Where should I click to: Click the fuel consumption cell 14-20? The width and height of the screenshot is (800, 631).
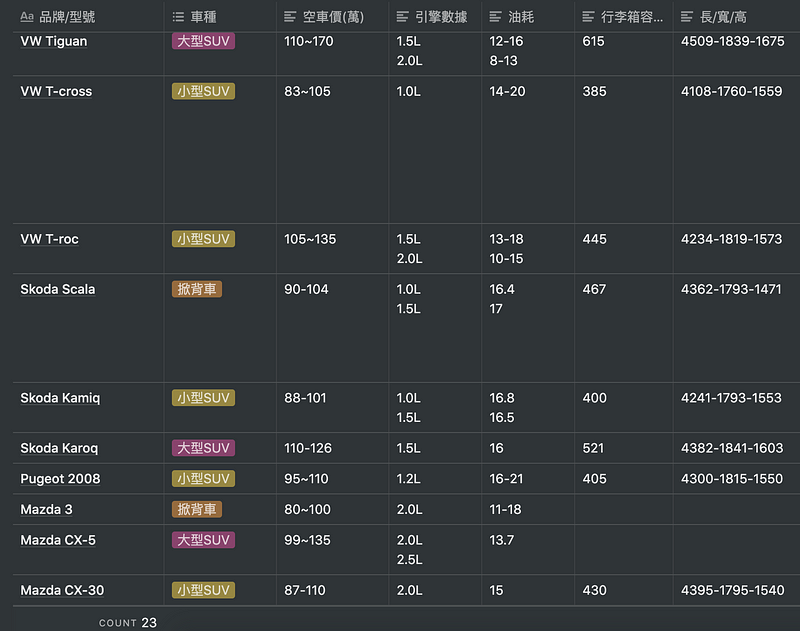(x=528, y=150)
